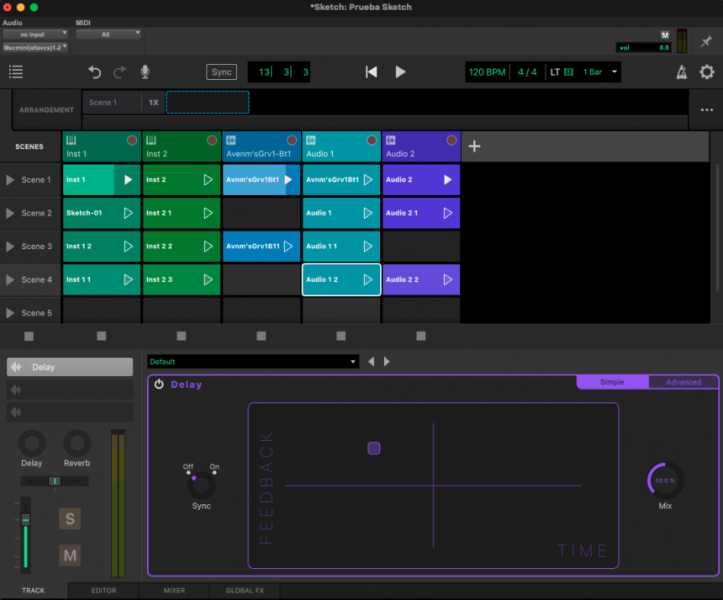
Task: Click the track pan slider
Action: pos(54,481)
